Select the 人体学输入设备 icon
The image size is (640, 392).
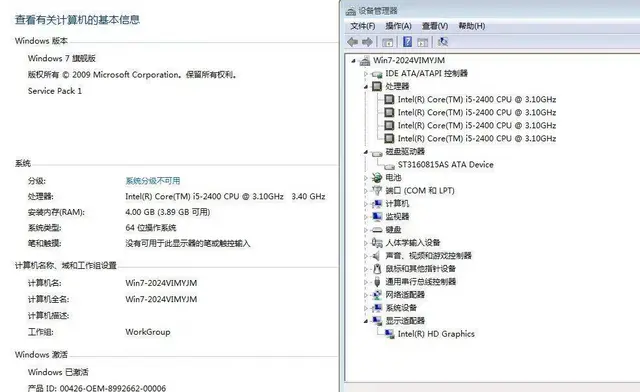pos(377,243)
